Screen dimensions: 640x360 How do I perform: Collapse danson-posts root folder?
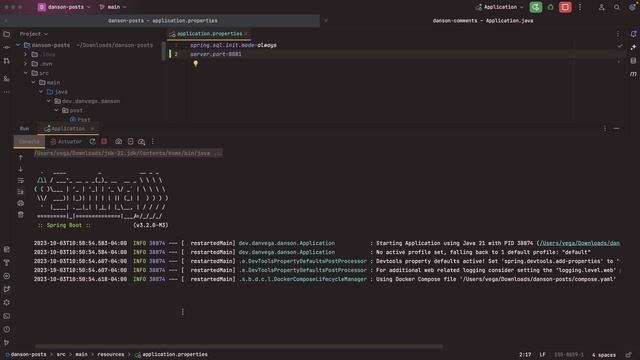point(18,45)
